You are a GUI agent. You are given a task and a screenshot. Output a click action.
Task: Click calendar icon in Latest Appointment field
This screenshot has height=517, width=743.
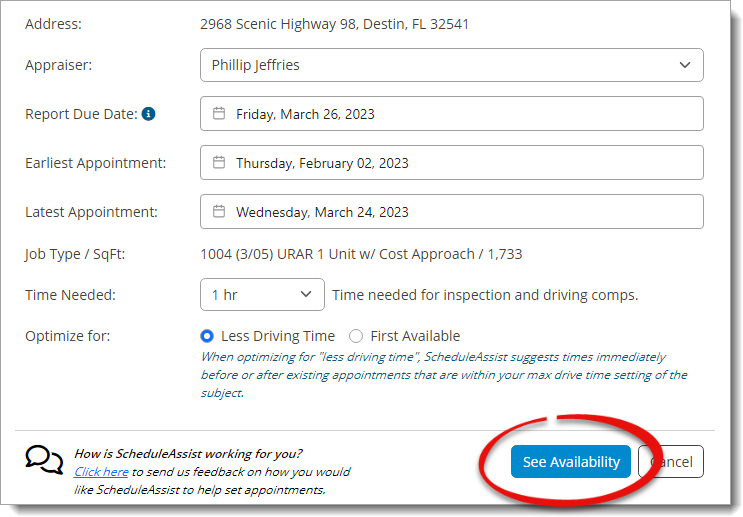point(219,212)
